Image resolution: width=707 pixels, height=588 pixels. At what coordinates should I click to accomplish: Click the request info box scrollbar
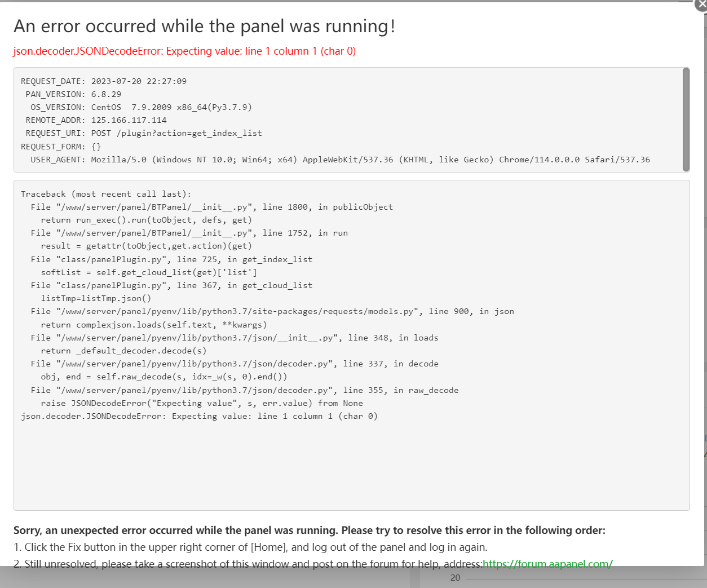pos(686,118)
